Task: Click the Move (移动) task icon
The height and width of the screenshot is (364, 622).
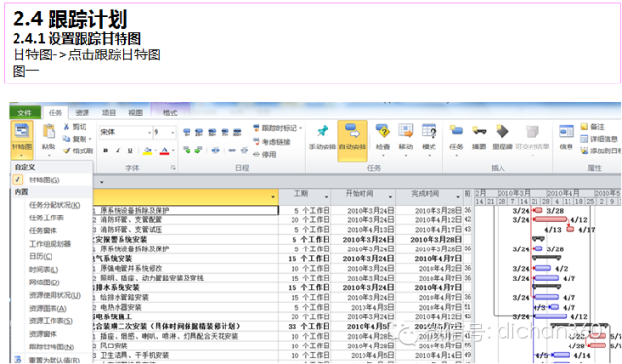Action: (406, 131)
